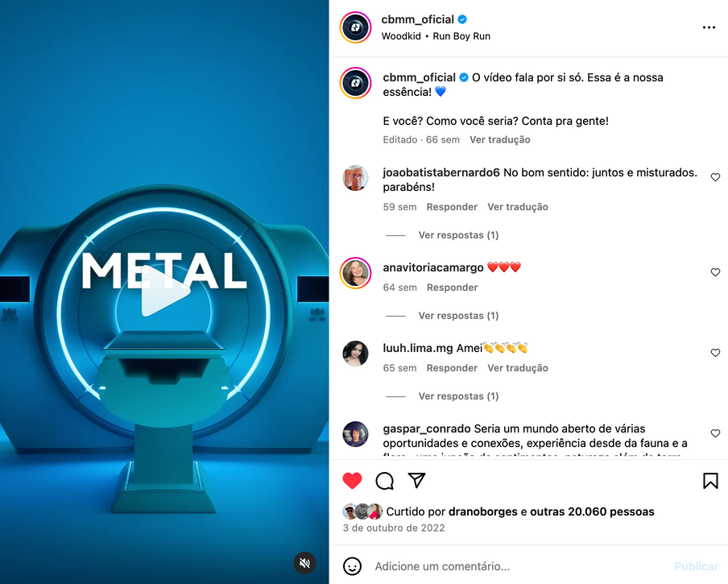Unlike the post with red heart
Image resolution: width=728 pixels, height=584 pixels.
click(x=352, y=480)
